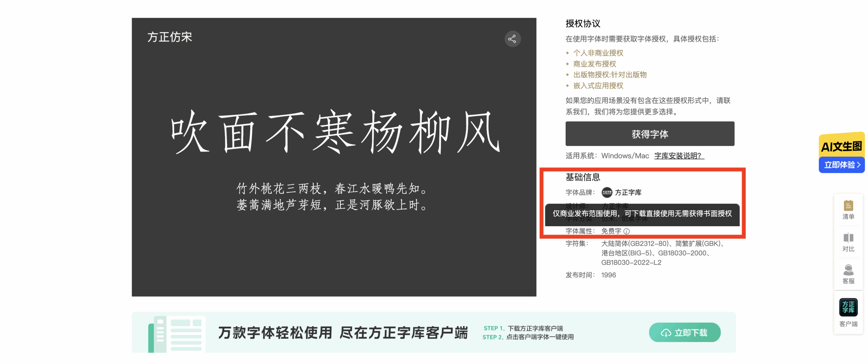Click the 方正字库 brand logo beside 字体品牌

click(607, 192)
